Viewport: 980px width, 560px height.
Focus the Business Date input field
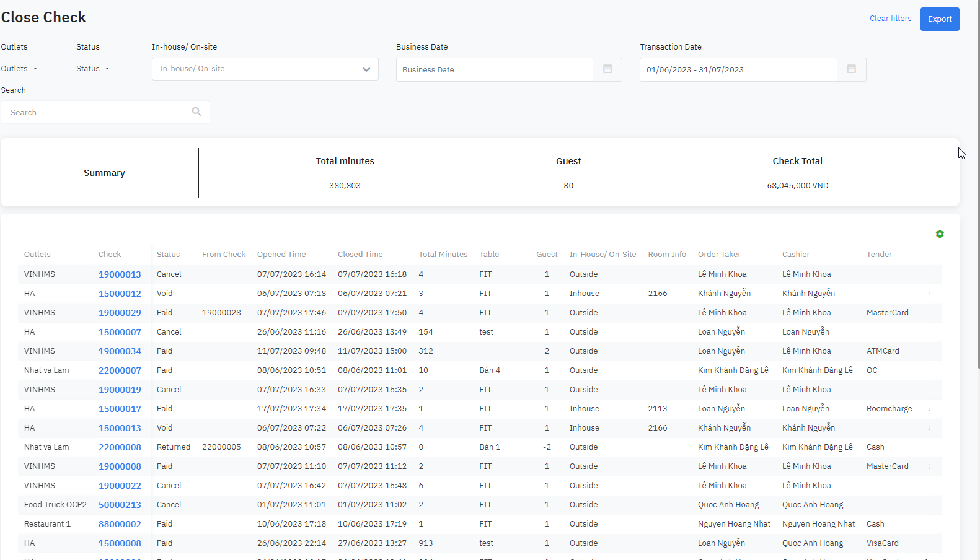494,70
